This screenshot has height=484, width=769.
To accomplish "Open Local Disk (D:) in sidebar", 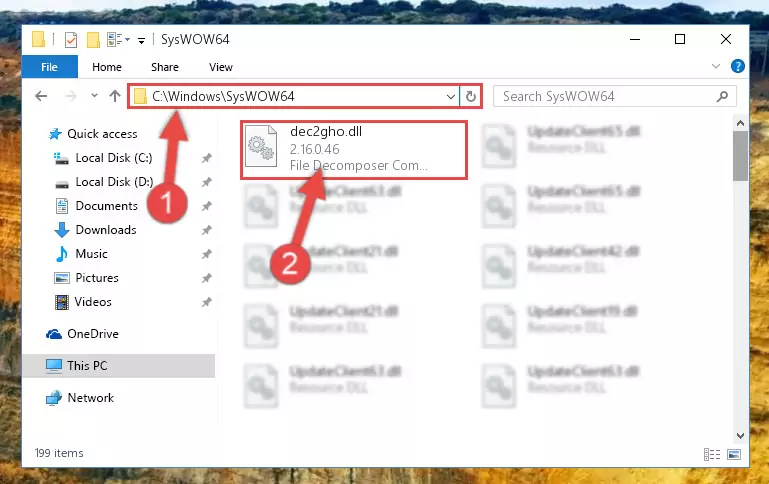I will click(114, 182).
